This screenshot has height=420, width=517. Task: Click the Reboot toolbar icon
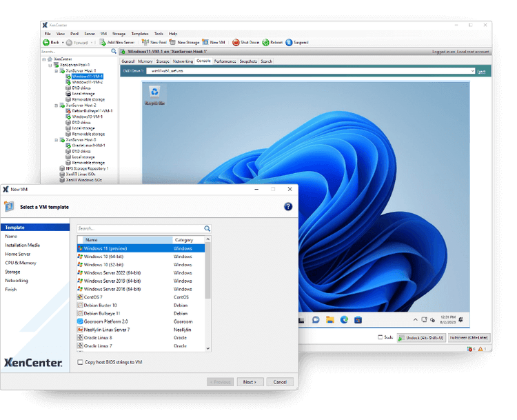click(x=266, y=43)
